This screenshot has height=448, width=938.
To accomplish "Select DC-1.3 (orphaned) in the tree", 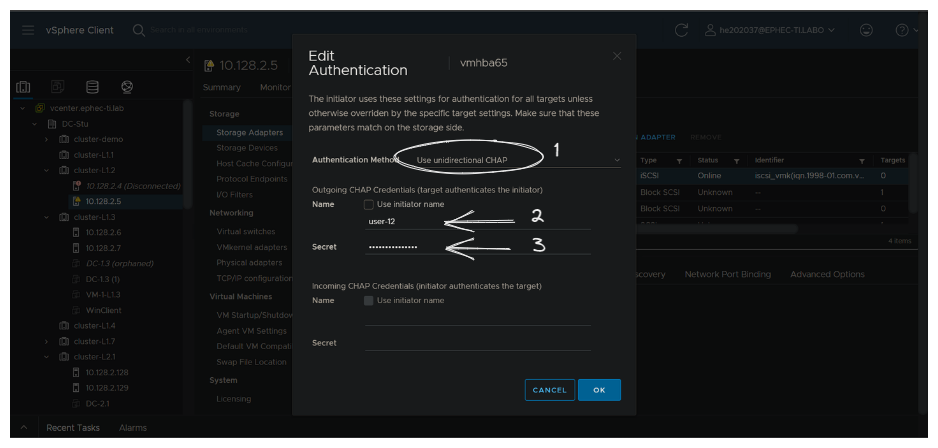I will [x=119, y=263].
